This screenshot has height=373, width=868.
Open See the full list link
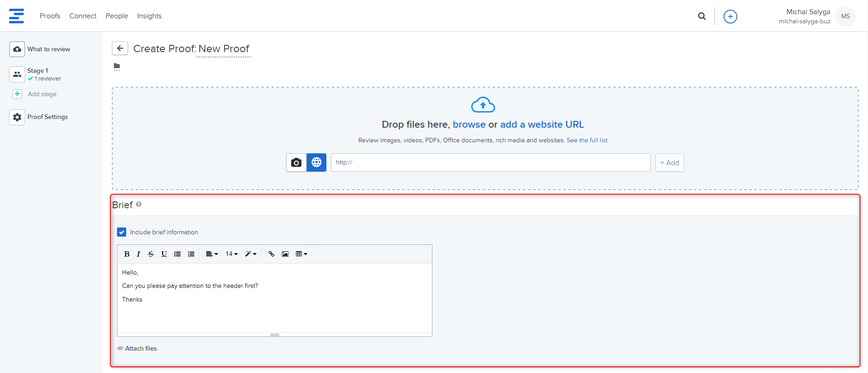pyautogui.click(x=587, y=141)
